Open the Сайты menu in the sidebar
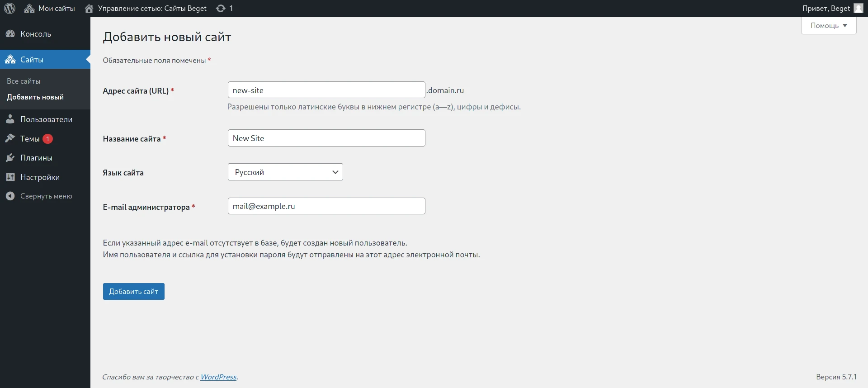Viewport: 868px width, 388px height. pos(32,60)
